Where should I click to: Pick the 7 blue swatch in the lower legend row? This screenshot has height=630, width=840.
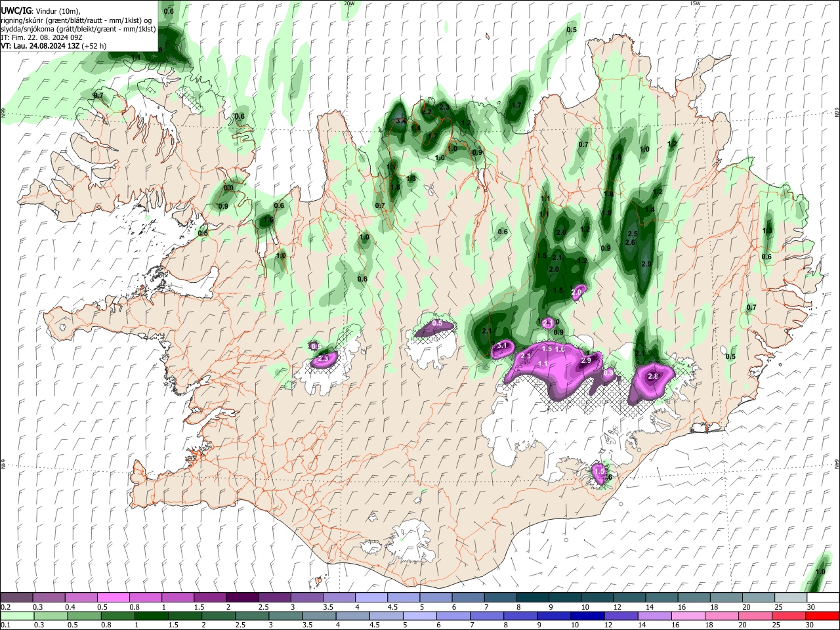[487, 616]
